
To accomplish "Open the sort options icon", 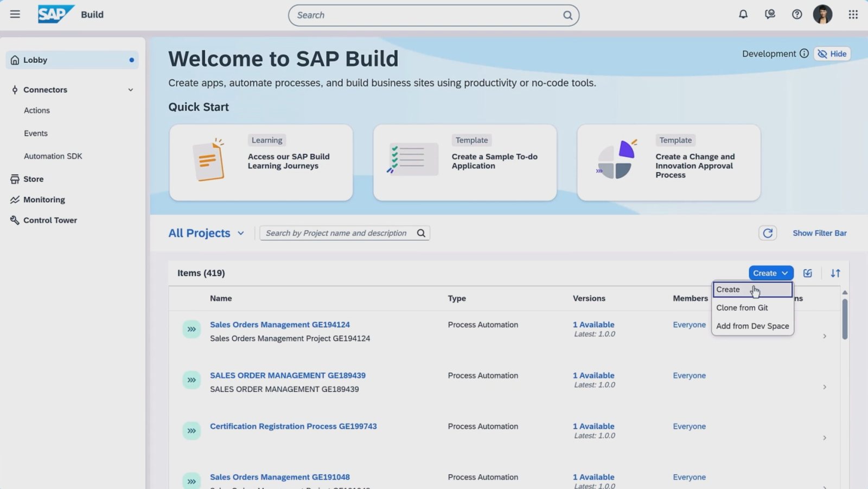I will 835,273.
